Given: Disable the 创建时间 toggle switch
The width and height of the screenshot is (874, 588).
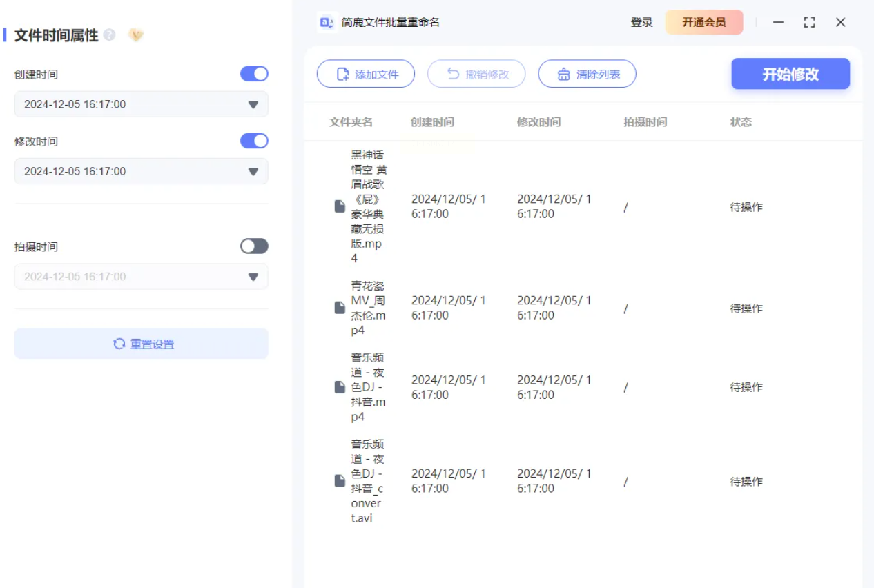Looking at the screenshot, I should click(x=254, y=74).
